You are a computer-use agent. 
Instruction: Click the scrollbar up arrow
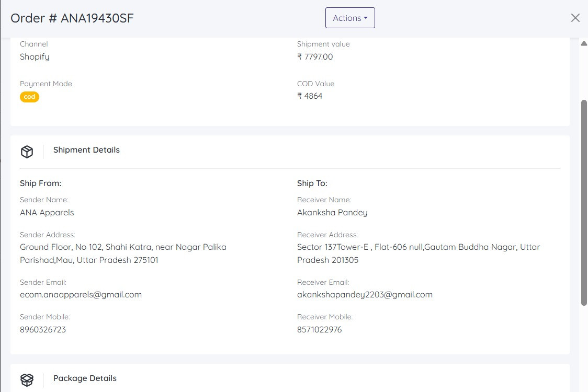[x=584, y=43]
